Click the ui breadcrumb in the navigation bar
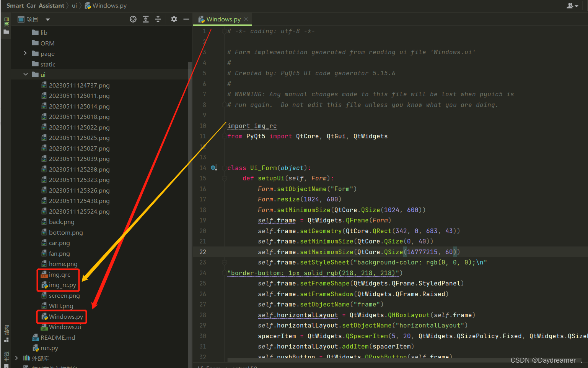This screenshot has height=368, width=588. pos(74,5)
